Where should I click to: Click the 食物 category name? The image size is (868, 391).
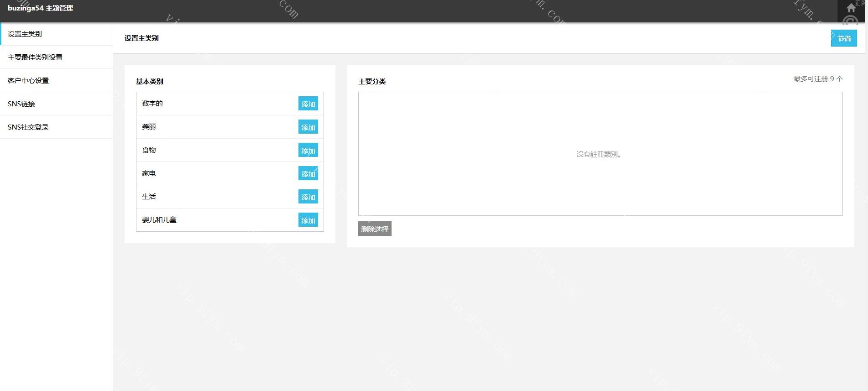coord(149,150)
